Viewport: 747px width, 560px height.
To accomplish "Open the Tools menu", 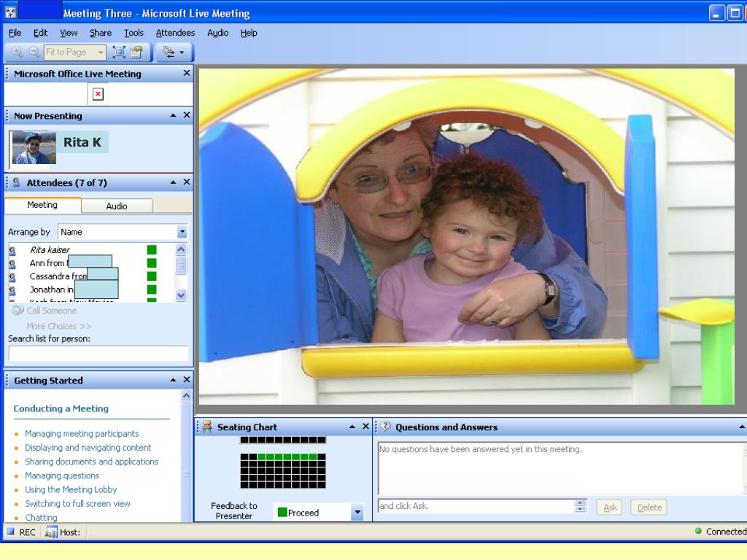I will pyautogui.click(x=134, y=33).
